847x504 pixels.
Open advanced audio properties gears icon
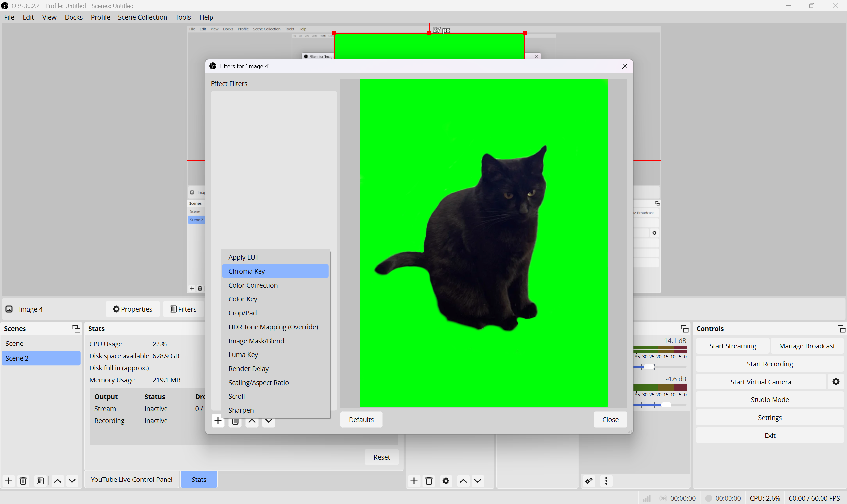[x=589, y=481]
